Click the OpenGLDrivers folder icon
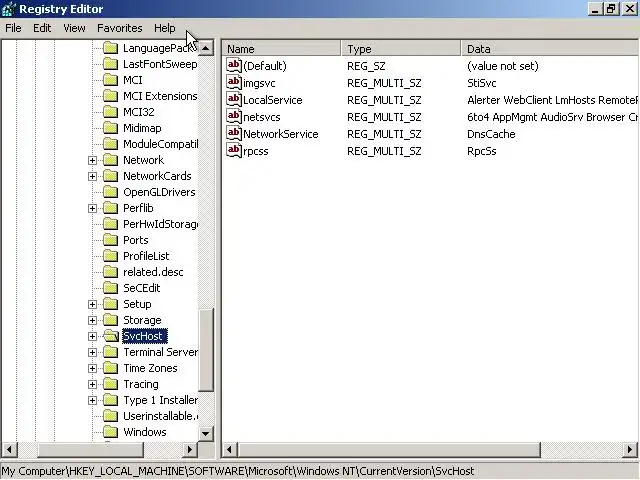The width and height of the screenshot is (640, 480). (111, 192)
